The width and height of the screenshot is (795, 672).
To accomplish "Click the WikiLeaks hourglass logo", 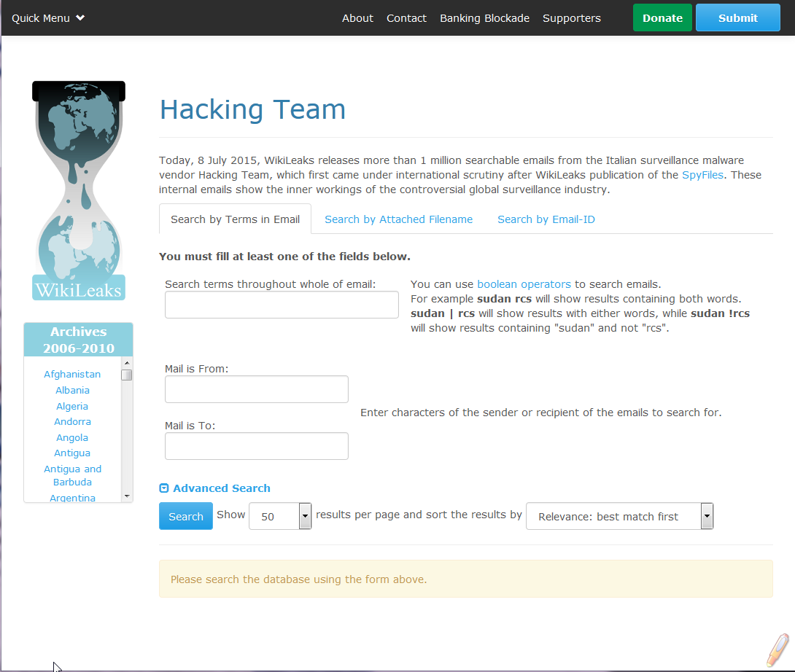I will click(79, 190).
